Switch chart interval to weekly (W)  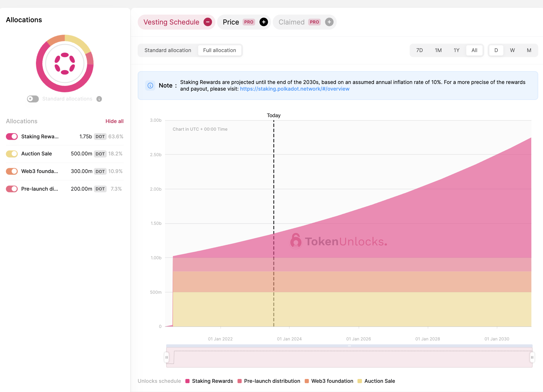(512, 50)
